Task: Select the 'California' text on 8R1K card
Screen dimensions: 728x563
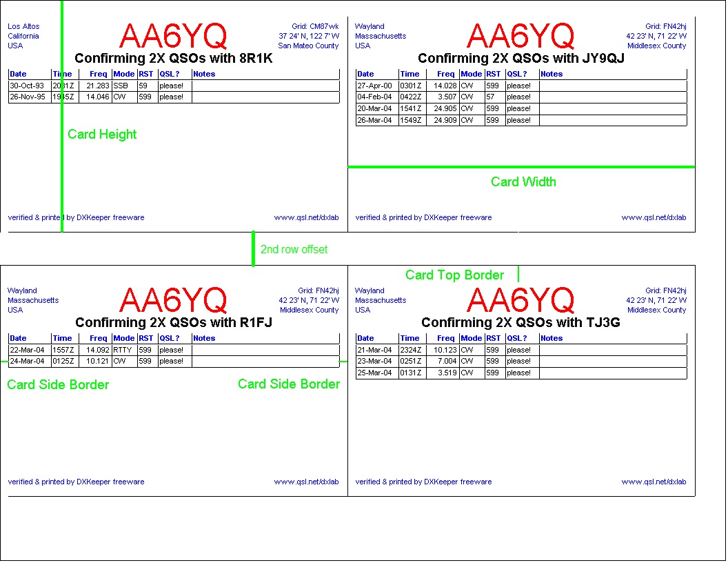Action: click(23, 37)
